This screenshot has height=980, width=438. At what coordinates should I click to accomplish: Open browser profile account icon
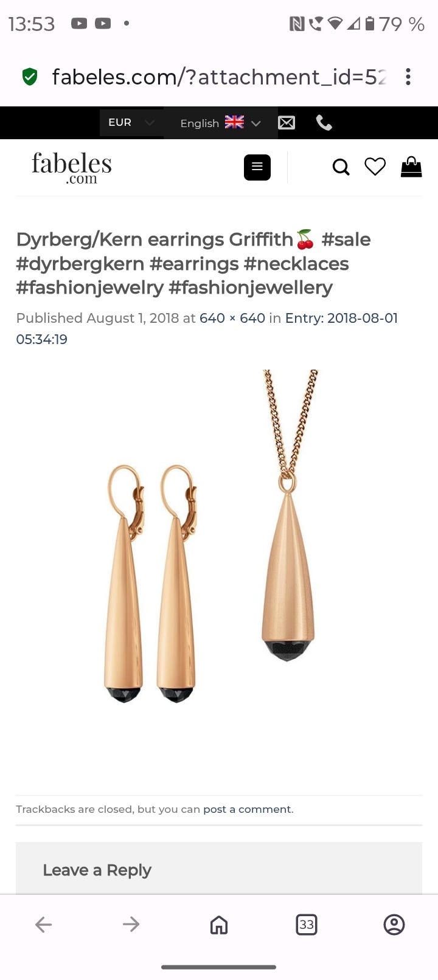pos(394,925)
